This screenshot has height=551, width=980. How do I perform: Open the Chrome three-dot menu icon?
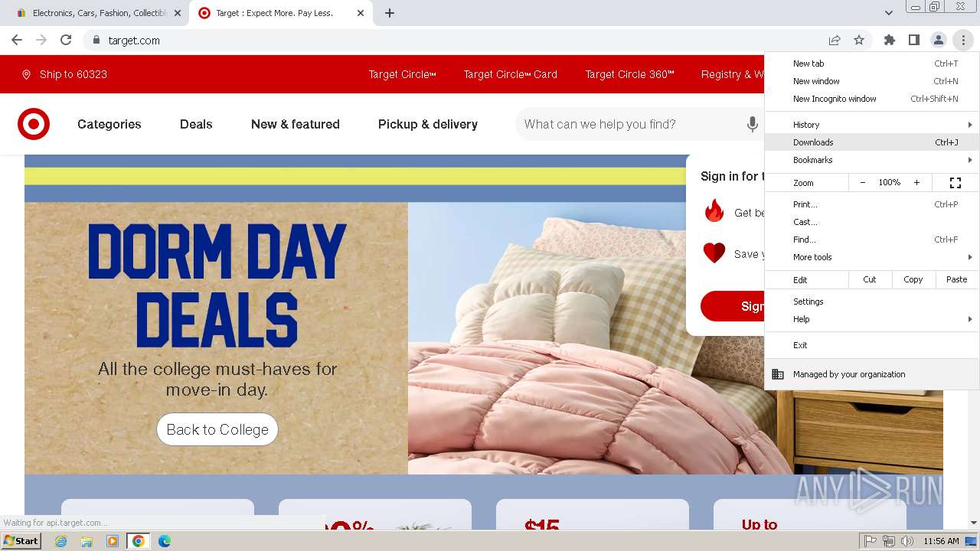click(x=963, y=41)
